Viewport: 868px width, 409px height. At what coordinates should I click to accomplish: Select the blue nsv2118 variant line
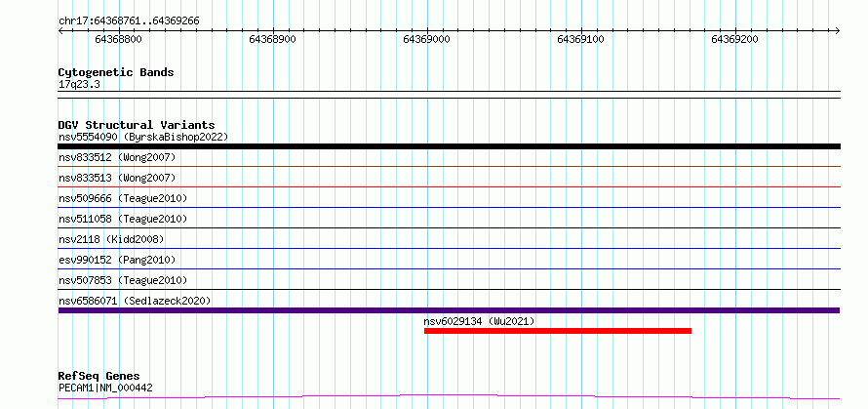[x=449, y=248]
